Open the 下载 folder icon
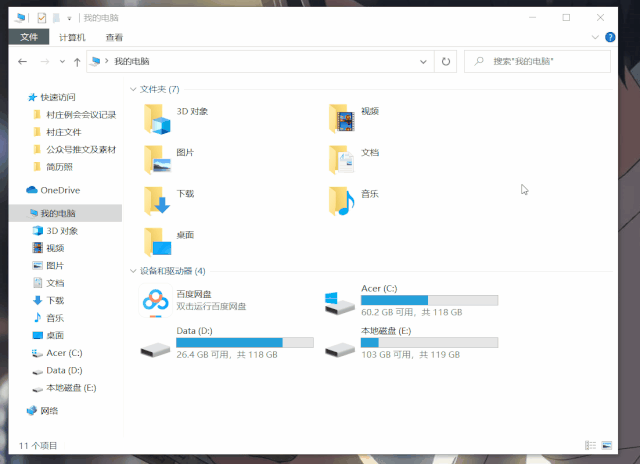 [157, 201]
